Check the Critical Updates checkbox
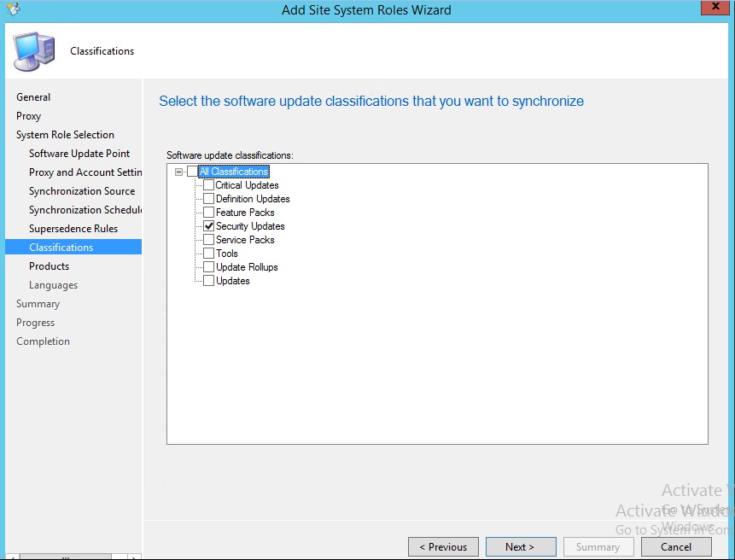 click(x=208, y=185)
